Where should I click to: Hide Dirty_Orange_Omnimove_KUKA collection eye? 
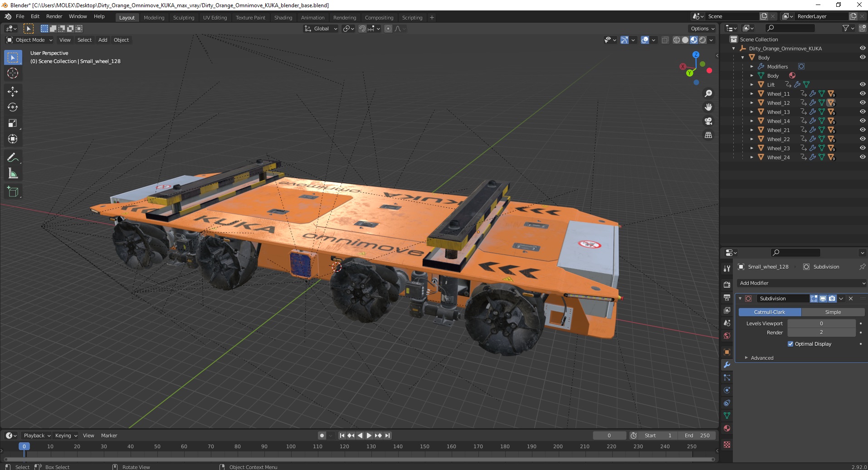pos(862,48)
